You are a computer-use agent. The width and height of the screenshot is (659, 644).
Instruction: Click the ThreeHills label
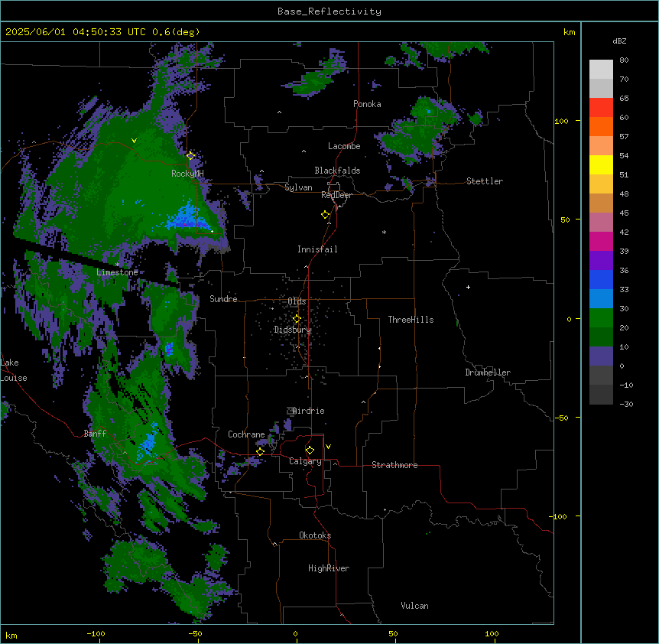pyautogui.click(x=411, y=320)
